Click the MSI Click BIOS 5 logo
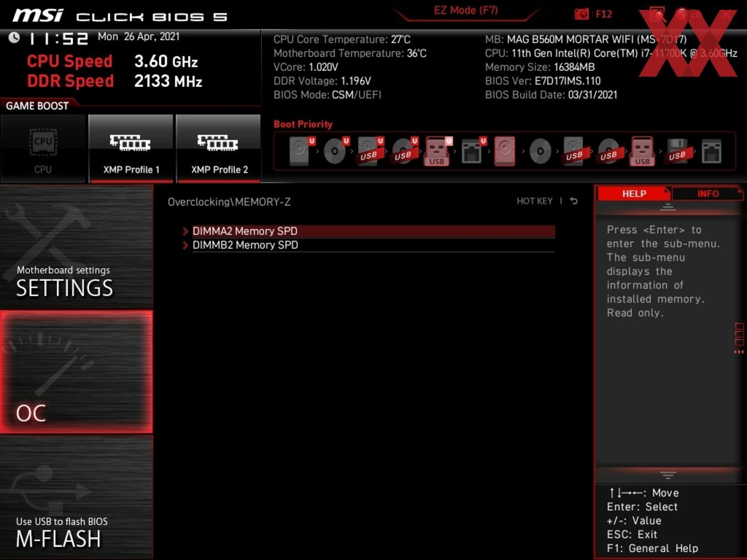 tap(120, 15)
